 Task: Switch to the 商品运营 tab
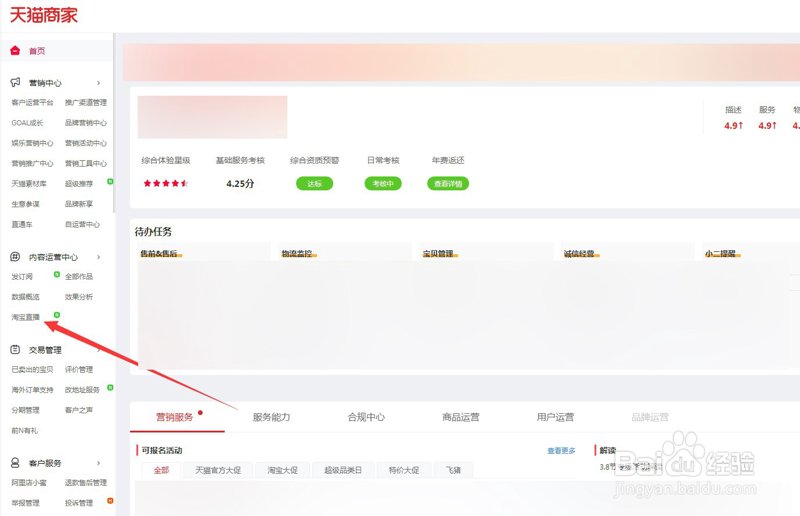461,417
